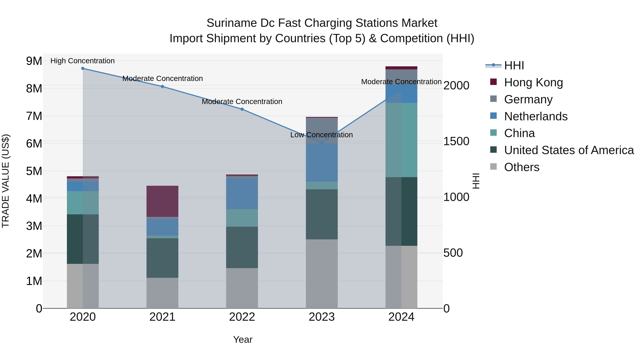This screenshot has width=644, height=362.
Task: Click the '2020' x-axis tick label
Action: (83, 317)
